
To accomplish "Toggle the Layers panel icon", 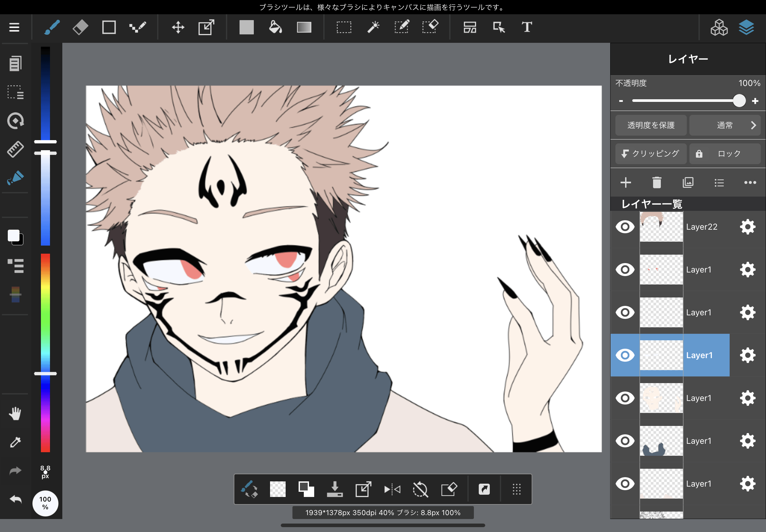I will (746, 27).
